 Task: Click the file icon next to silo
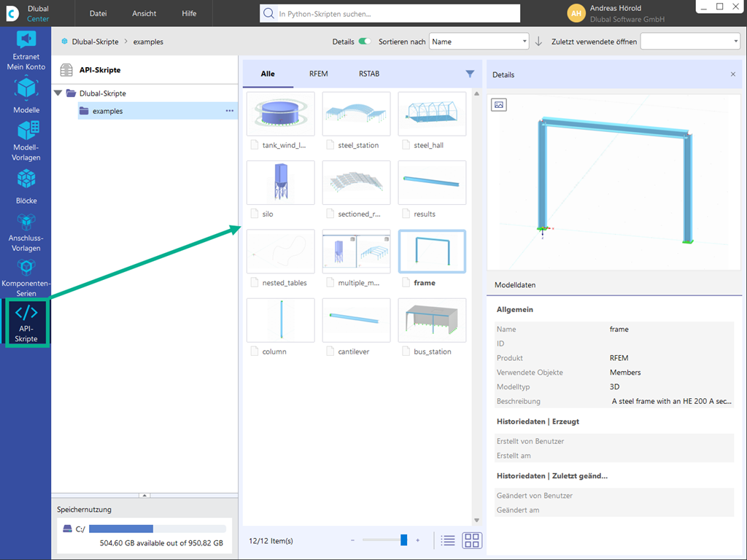(255, 214)
